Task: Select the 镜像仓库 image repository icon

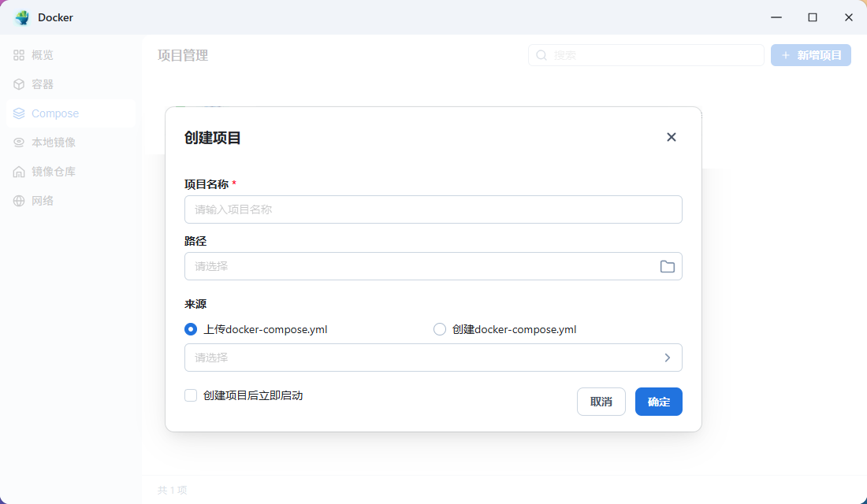Action: 19,171
